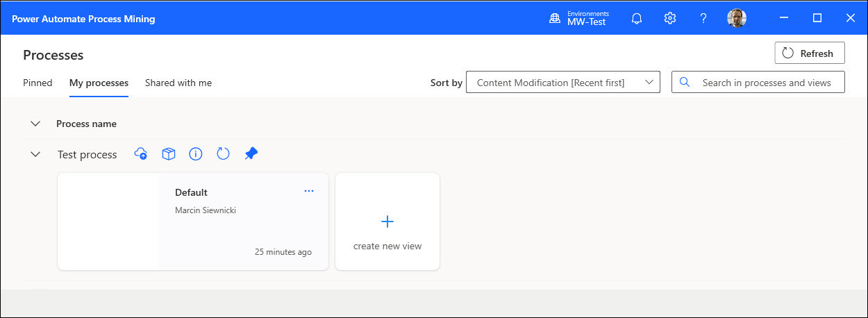This screenshot has width=868, height=318.
Task: Click the create new view tile
Action: [387, 221]
